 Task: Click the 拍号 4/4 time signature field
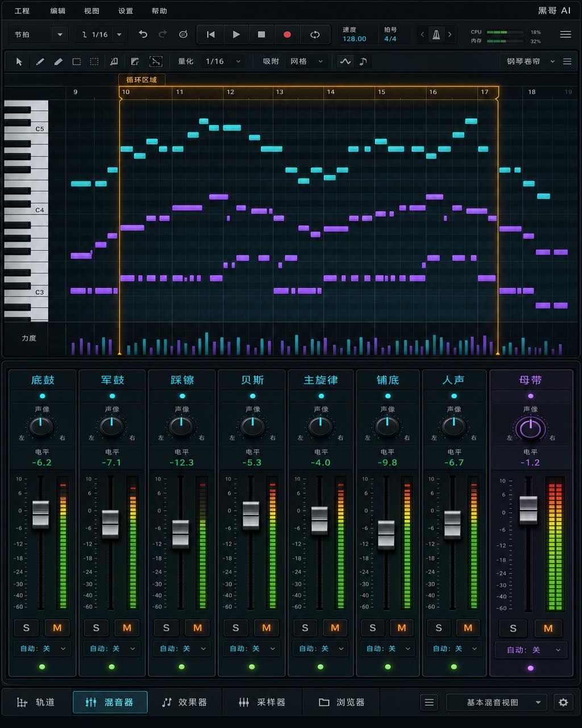click(x=390, y=35)
